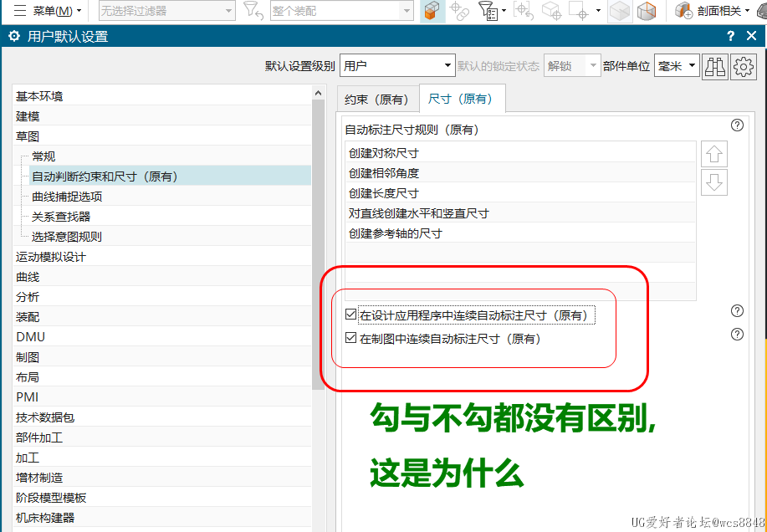The width and height of the screenshot is (767, 532).
Task: Select the 技术数据包 category
Action: pyautogui.click(x=161, y=417)
